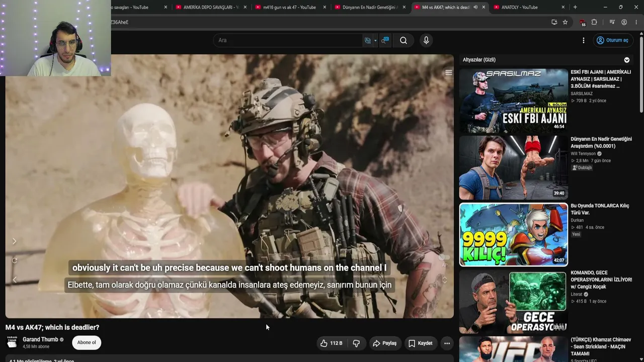644x362 pixels.
Task: Start voice search with the microphone icon
Action: [x=426, y=40]
